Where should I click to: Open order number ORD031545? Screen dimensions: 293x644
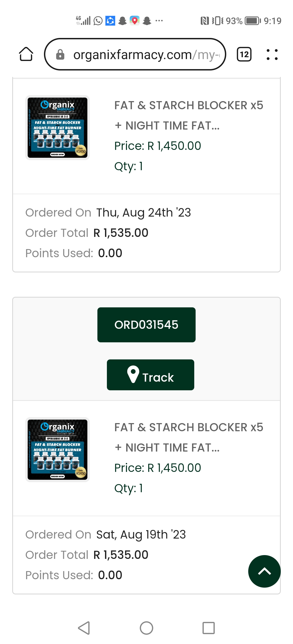click(x=146, y=325)
